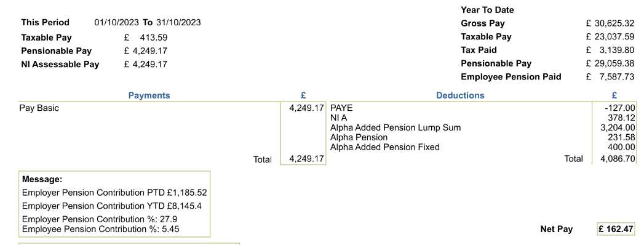Click the Pay Basic payment row
644x245 pixels.
tap(172, 108)
